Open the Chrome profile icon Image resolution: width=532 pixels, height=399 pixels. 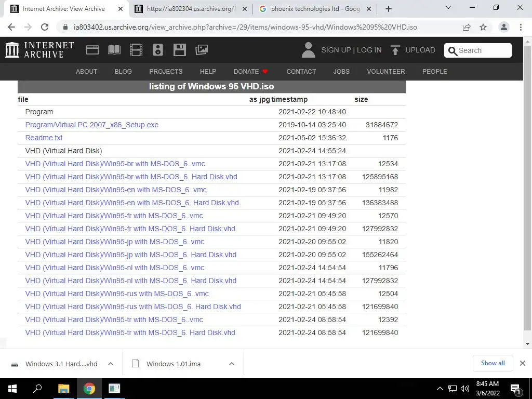click(x=504, y=27)
